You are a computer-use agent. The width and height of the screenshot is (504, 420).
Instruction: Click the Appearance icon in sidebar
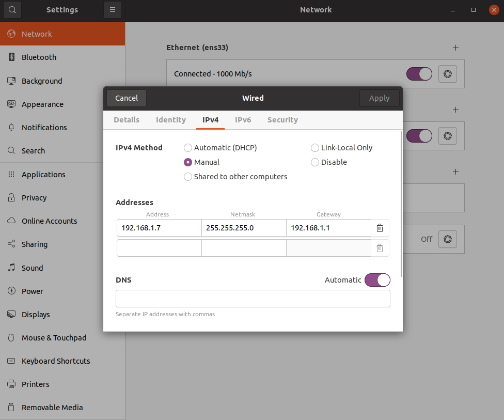click(x=11, y=104)
